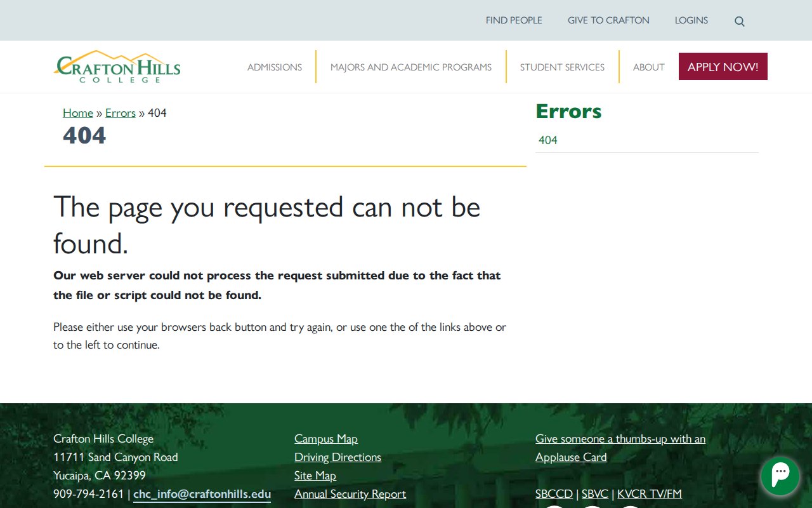Expand Majors and Academic Programs menu

click(410, 67)
